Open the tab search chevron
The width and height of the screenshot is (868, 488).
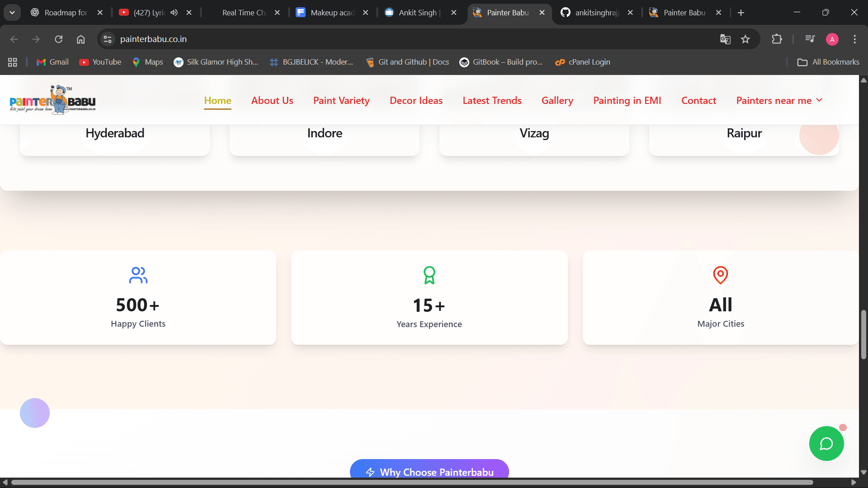point(12,12)
